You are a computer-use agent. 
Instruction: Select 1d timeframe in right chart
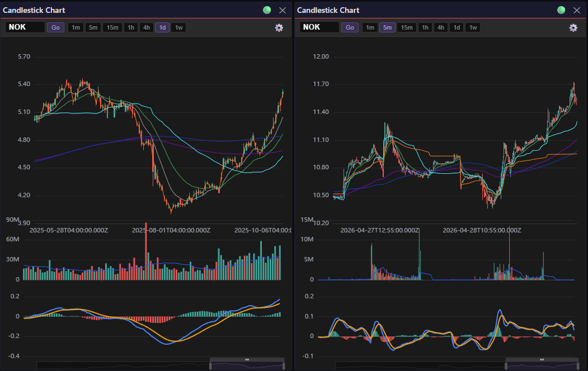click(x=457, y=27)
